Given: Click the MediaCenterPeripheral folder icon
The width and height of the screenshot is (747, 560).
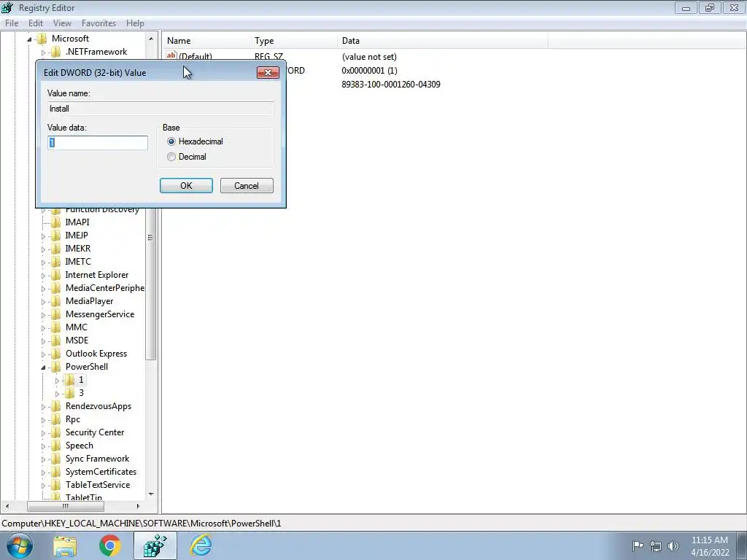Looking at the screenshot, I should coord(55,287).
